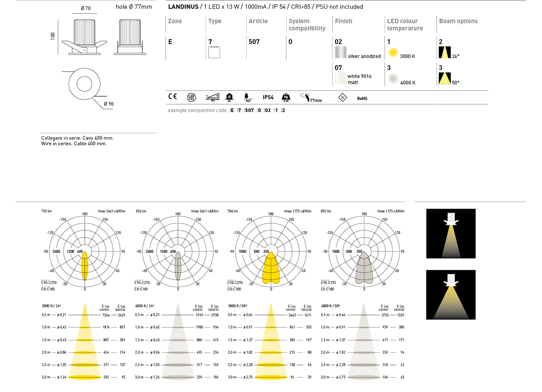Image resolution: width=542 pixels, height=392 pixels.
Task: Click the 7919 E lux center value
Action: tap(199, 315)
